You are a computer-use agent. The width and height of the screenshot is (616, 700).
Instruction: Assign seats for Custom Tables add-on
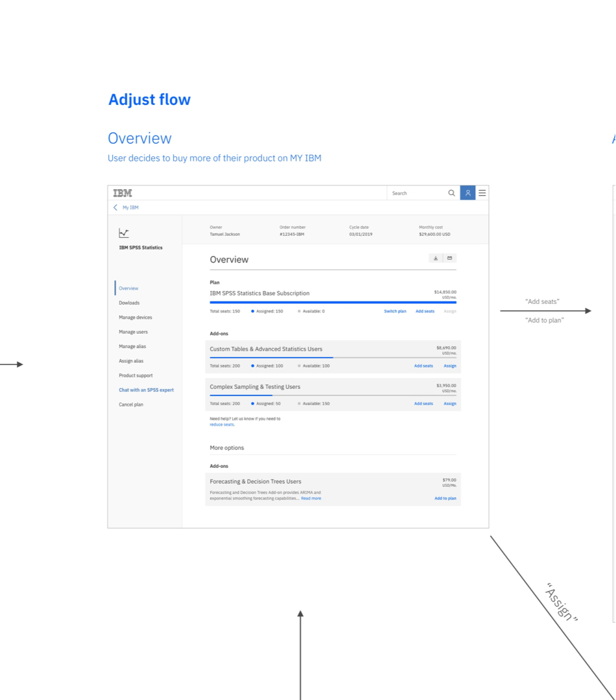[450, 366]
